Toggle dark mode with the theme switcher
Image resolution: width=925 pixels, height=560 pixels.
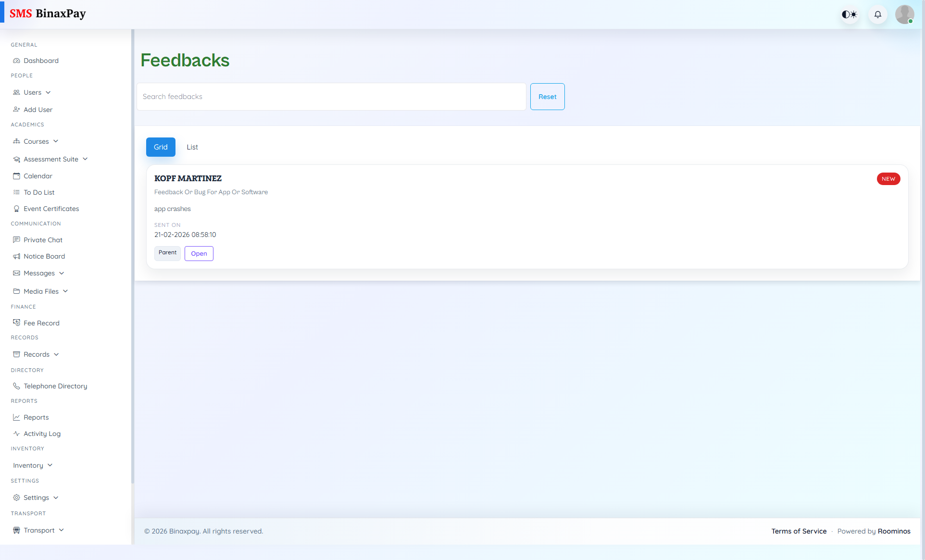point(850,14)
